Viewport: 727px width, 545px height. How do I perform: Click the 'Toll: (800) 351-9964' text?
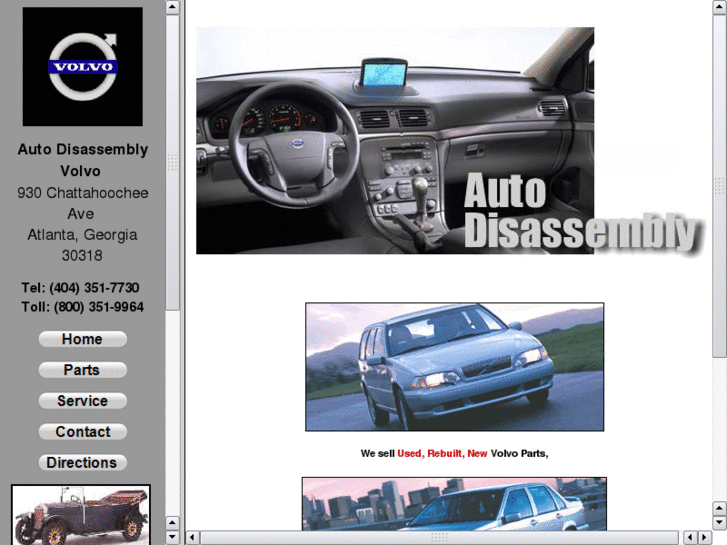pyautogui.click(x=83, y=307)
